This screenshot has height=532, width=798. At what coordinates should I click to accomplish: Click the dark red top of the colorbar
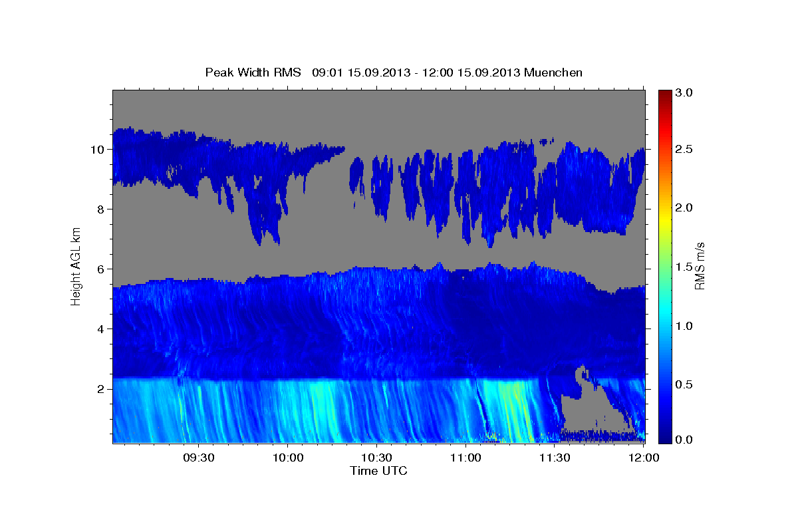click(665, 94)
